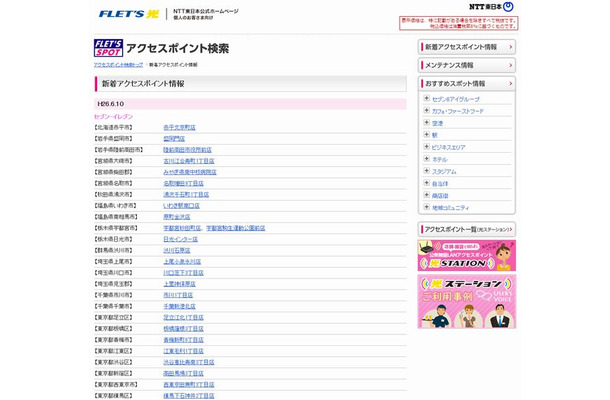Open the store link in 東京都板橋区 row
Screen dimensions: 610x400
click(183, 329)
